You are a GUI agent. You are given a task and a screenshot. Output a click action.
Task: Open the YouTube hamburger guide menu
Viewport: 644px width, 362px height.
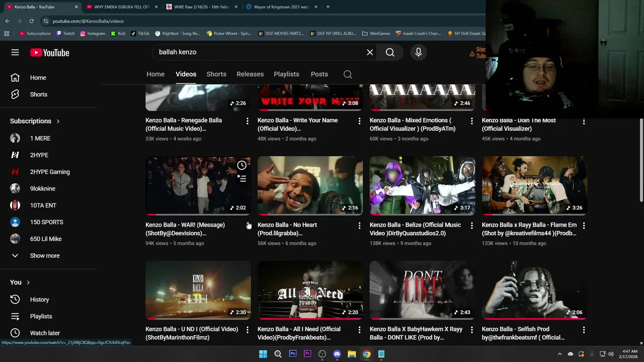coord(15,52)
